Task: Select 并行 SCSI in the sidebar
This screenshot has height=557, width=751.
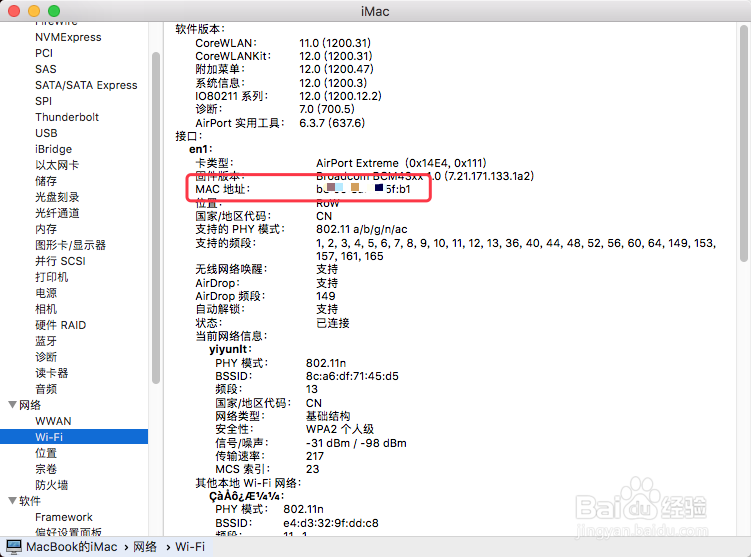Action: tap(60, 261)
